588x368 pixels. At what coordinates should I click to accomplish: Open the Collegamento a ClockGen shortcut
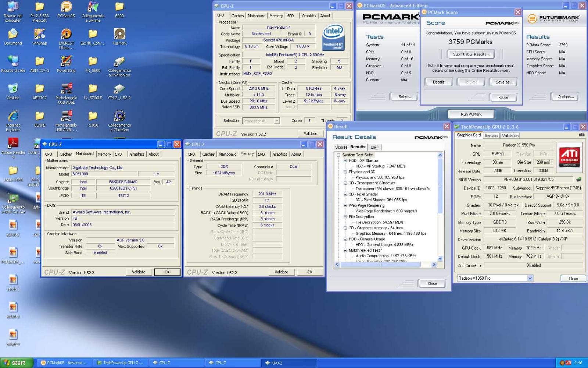coord(119,121)
